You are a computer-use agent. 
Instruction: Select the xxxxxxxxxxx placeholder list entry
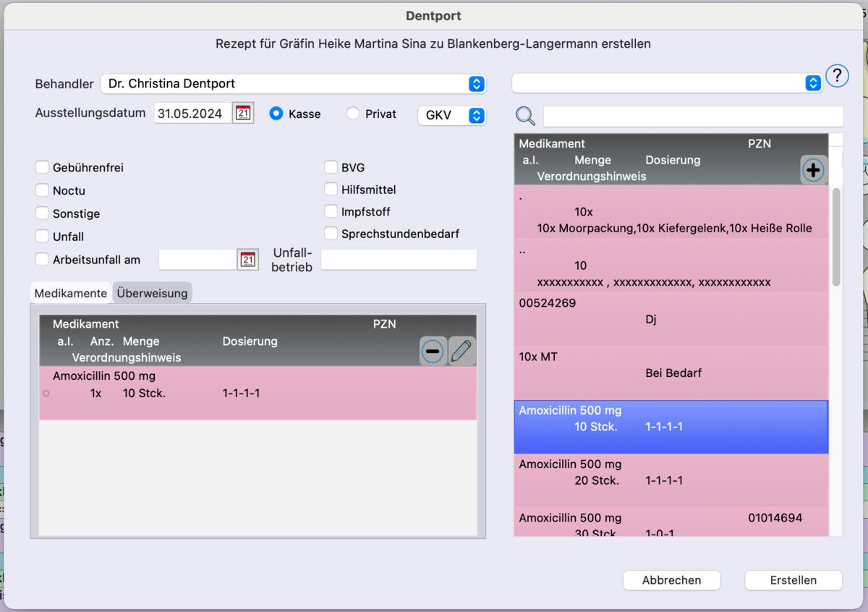pyautogui.click(x=671, y=265)
